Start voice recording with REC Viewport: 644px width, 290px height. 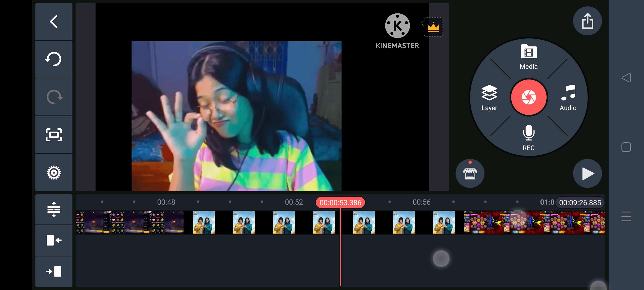[x=529, y=137]
